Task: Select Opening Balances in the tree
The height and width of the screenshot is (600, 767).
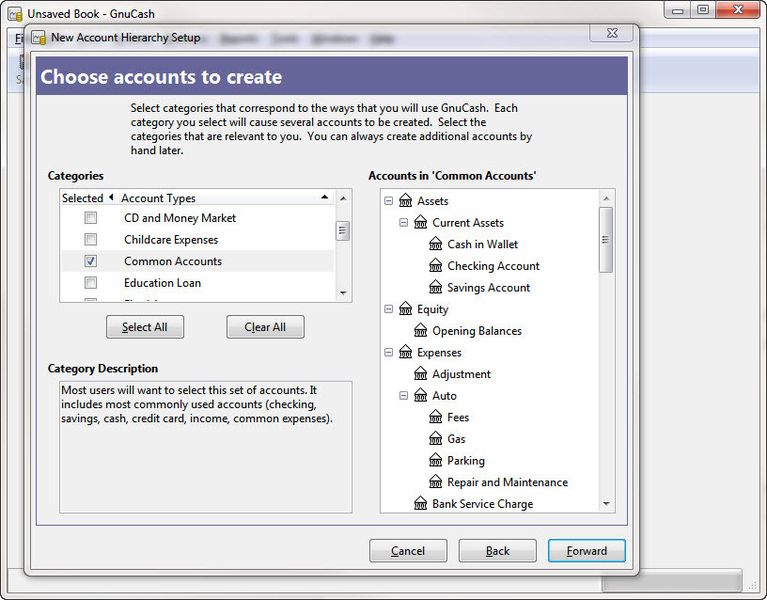Action: (477, 331)
